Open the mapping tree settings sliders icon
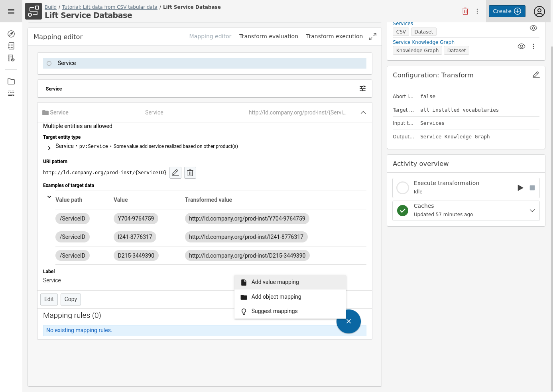The image size is (553, 392). [x=362, y=89]
